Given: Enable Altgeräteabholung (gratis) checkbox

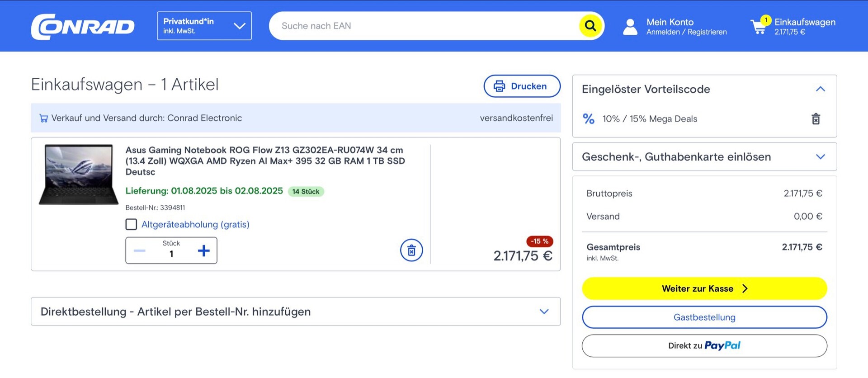Looking at the screenshot, I should click(131, 224).
